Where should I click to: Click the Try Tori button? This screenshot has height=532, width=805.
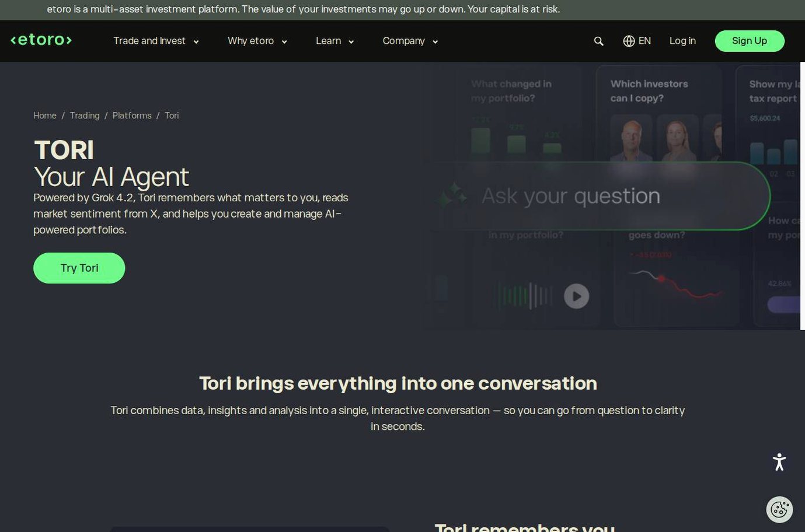[x=79, y=268]
